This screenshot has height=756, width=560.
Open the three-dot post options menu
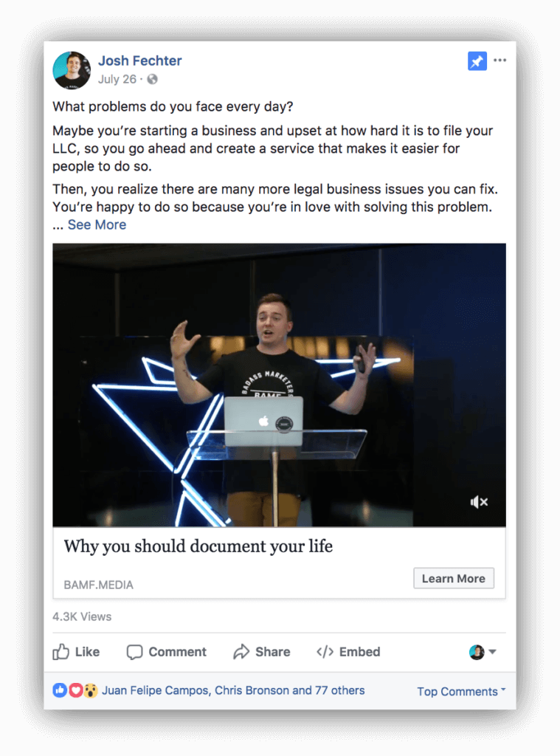[499, 61]
